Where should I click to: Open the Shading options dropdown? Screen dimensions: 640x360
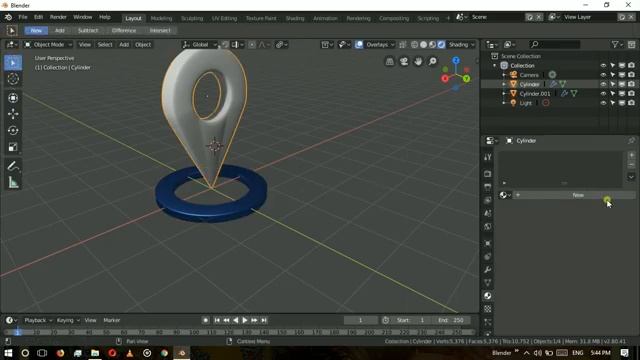coord(462,45)
